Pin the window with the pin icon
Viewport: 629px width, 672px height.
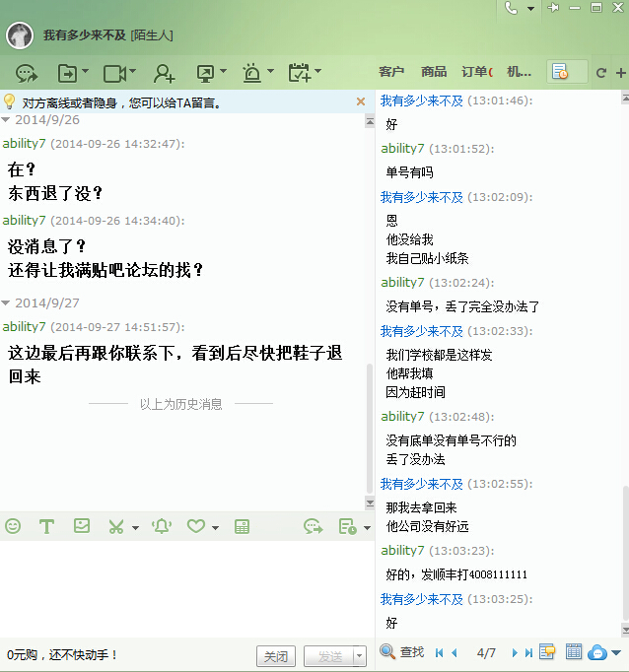pyautogui.click(x=553, y=8)
